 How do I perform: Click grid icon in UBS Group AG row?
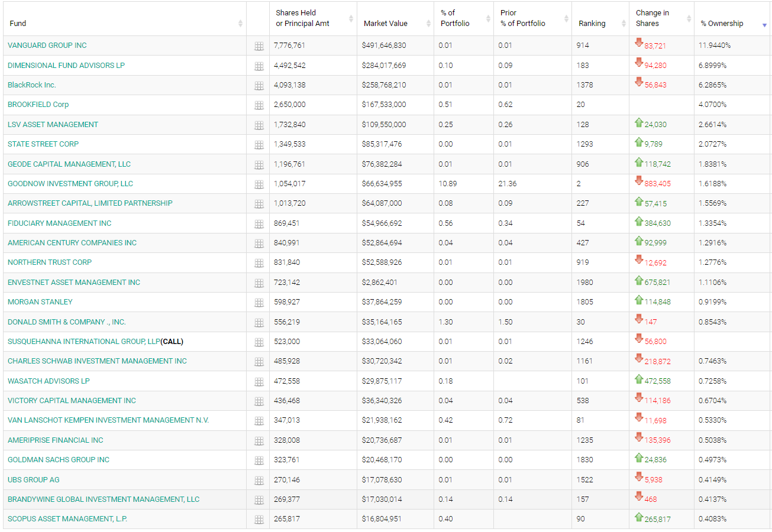coord(259,481)
